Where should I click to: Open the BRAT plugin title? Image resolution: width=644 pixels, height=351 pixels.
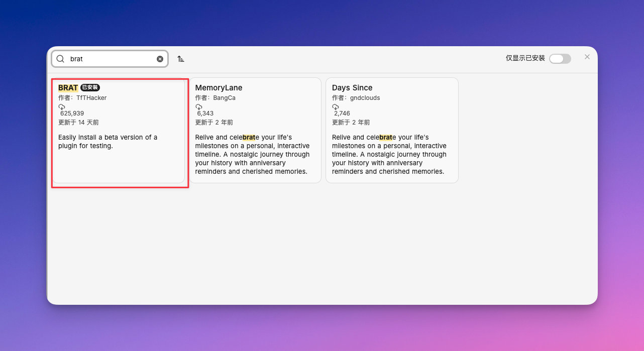pos(68,88)
